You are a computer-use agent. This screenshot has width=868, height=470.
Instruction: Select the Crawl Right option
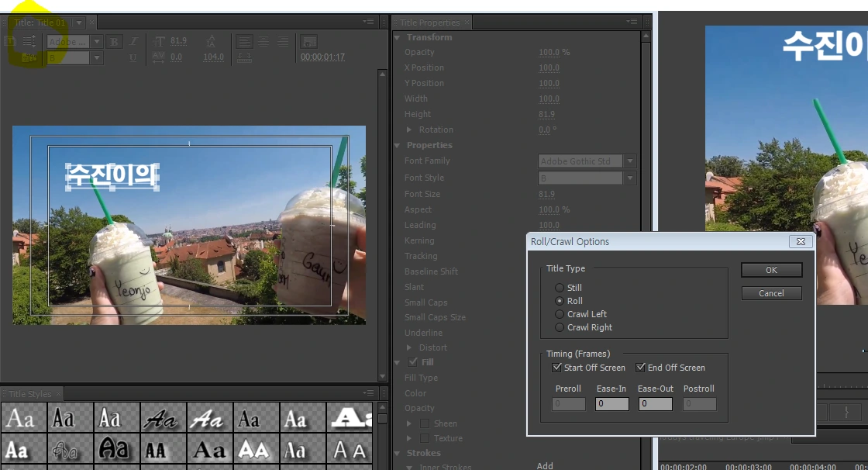point(560,327)
